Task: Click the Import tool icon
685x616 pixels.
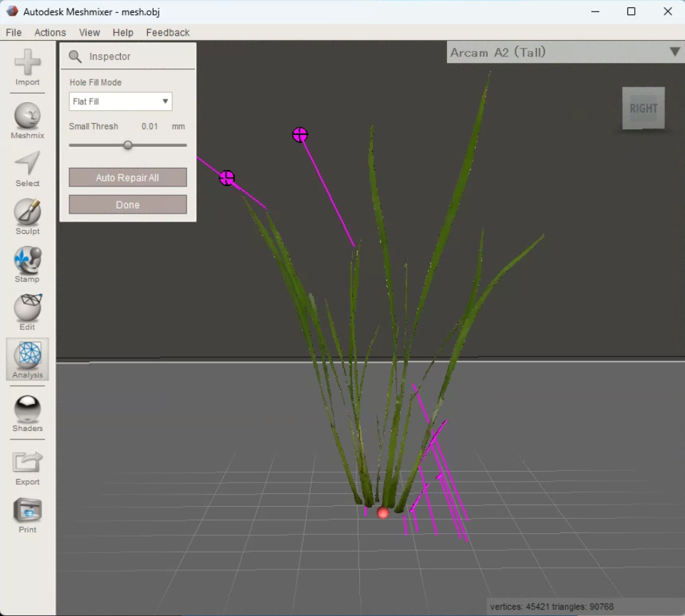Action: (x=27, y=62)
